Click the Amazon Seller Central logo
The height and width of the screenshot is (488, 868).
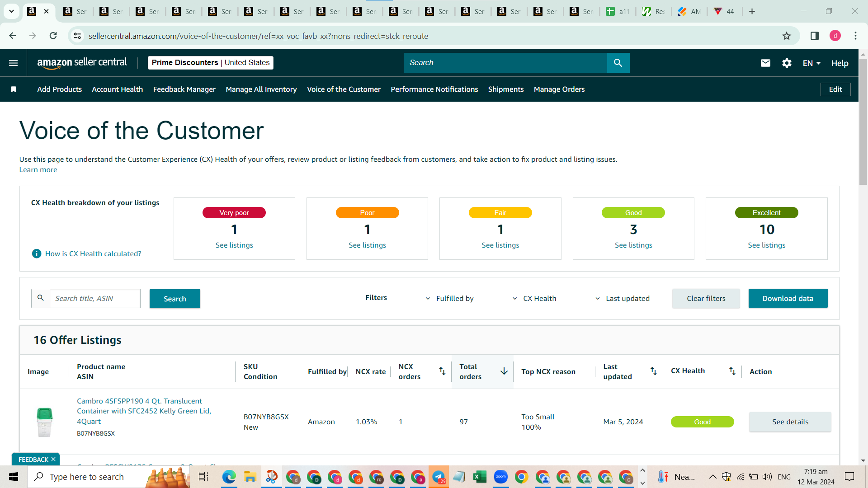(x=82, y=63)
